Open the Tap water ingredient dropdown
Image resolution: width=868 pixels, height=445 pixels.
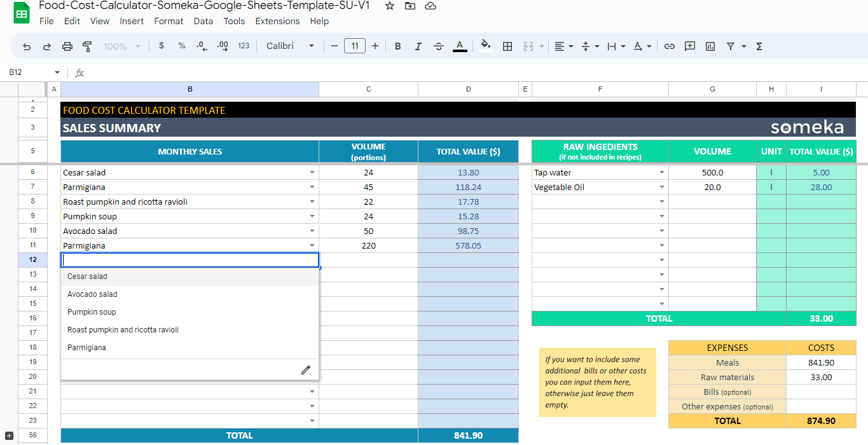pos(661,172)
